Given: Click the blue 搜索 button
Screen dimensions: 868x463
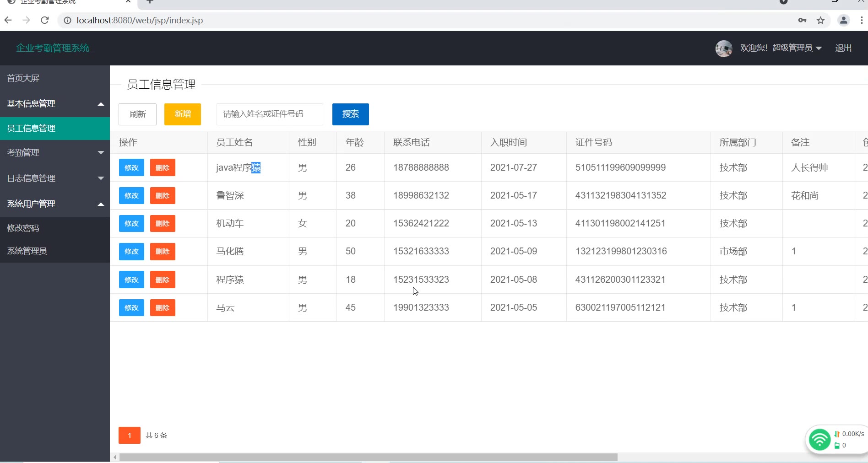Looking at the screenshot, I should point(350,114).
